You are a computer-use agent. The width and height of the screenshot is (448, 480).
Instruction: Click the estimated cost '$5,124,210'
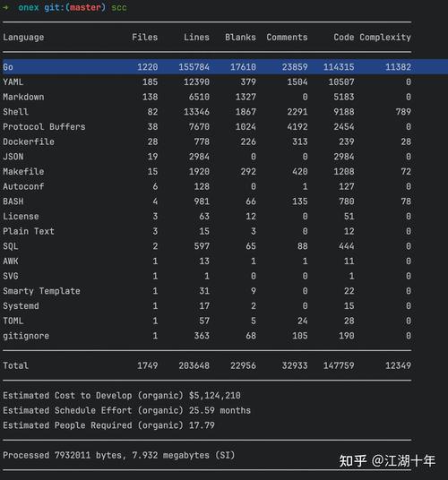coord(215,396)
